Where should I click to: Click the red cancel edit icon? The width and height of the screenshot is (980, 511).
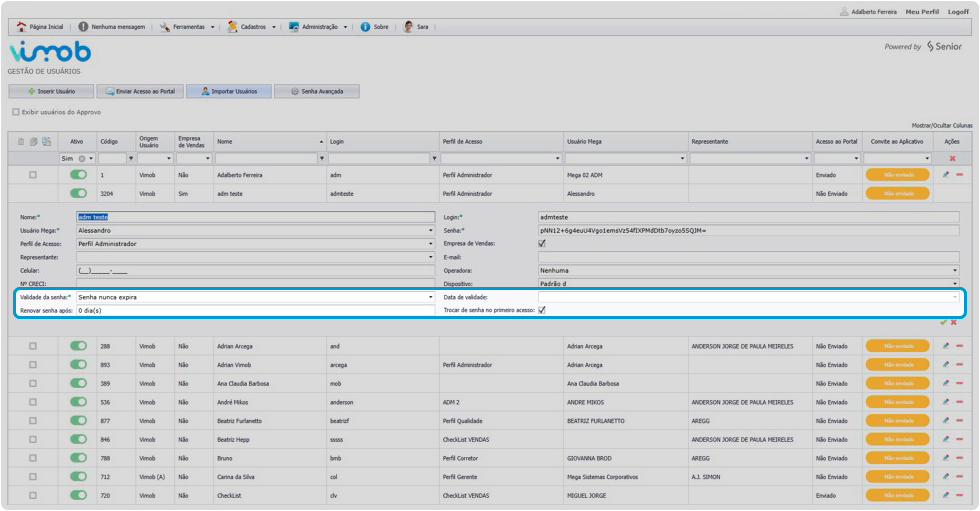pos(953,322)
